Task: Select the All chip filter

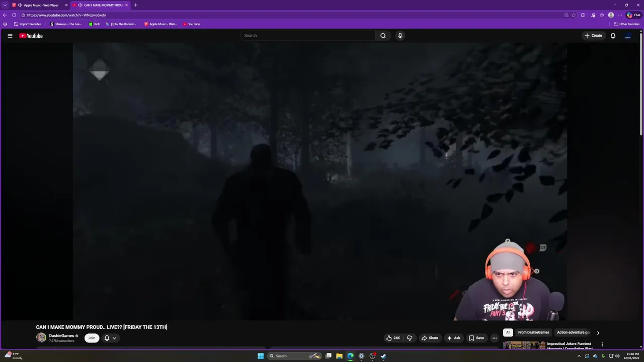Action: 508,332
